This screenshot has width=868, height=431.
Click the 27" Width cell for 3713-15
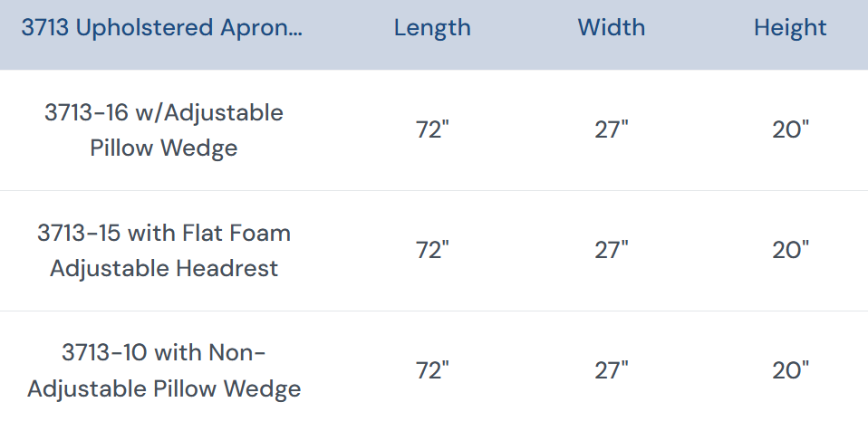[x=612, y=251]
